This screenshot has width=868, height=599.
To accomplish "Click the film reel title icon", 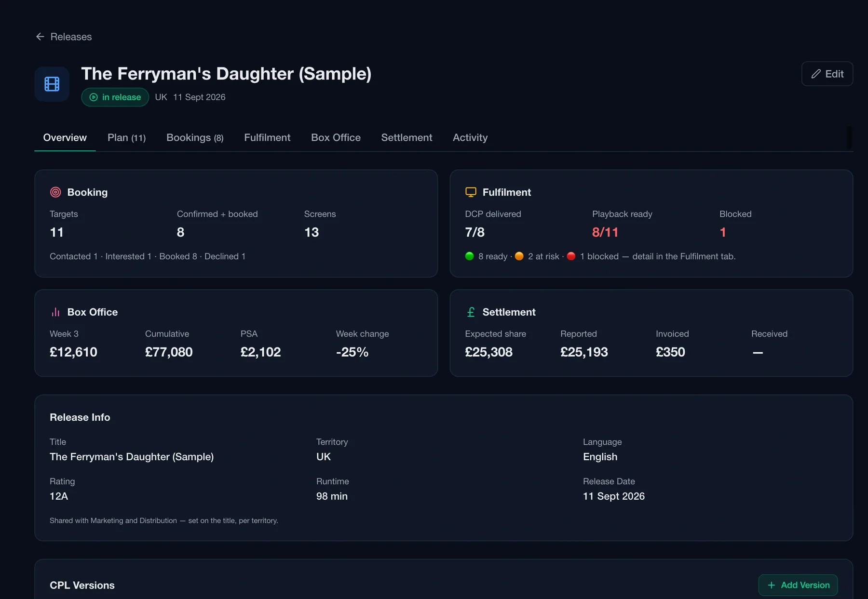I will coord(52,84).
